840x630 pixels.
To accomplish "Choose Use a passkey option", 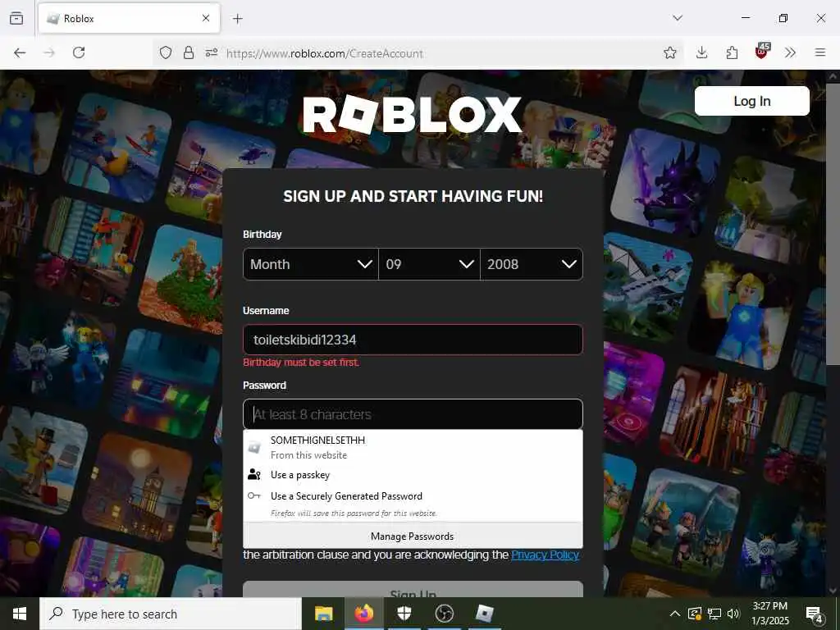I will click(413, 475).
